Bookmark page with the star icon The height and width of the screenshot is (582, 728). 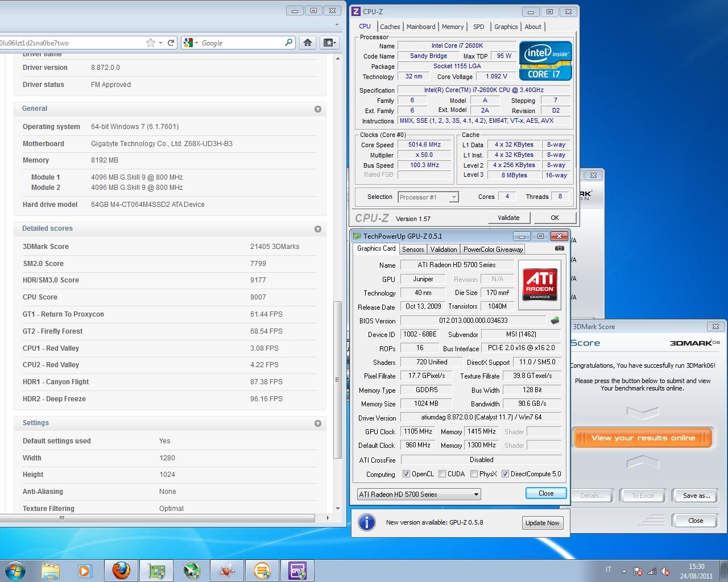(x=151, y=43)
